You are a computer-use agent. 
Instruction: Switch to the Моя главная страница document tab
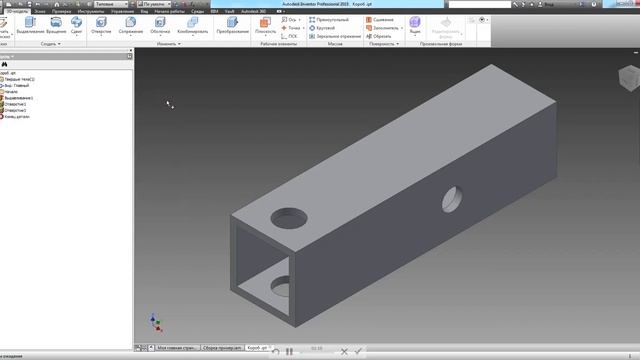(x=177, y=348)
